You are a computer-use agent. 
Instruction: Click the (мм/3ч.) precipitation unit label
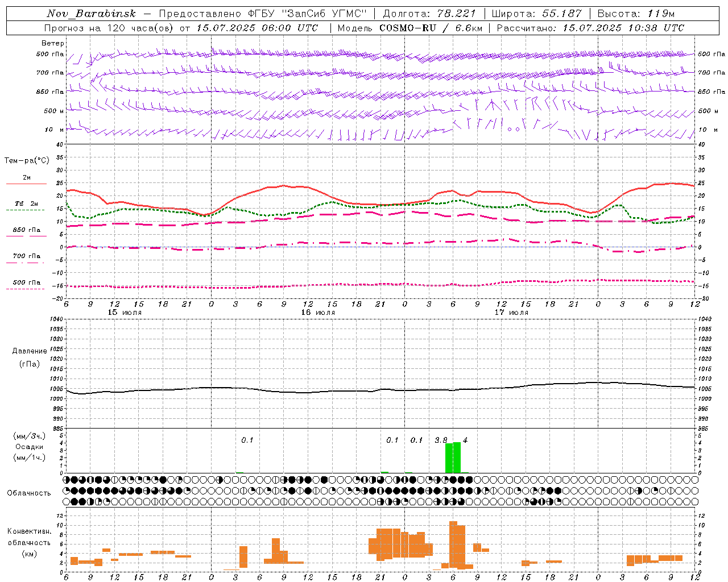click(29, 436)
